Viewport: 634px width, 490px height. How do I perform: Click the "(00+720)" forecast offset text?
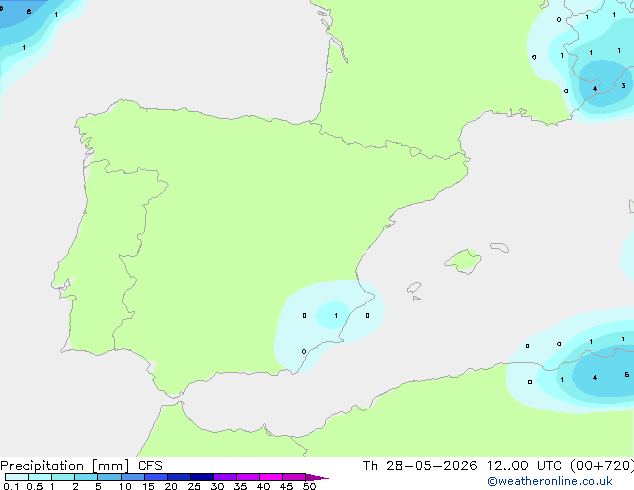pos(602,466)
